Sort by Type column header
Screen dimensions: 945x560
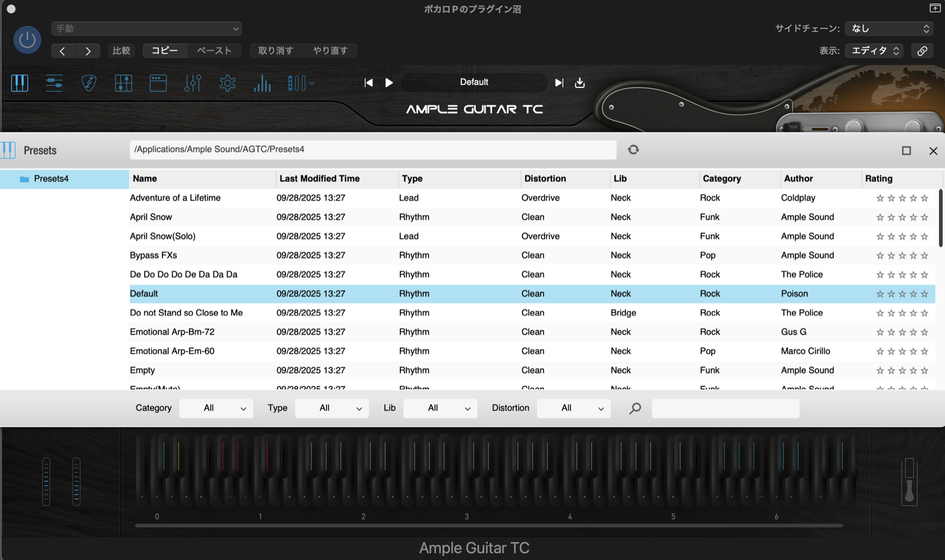tap(460, 178)
